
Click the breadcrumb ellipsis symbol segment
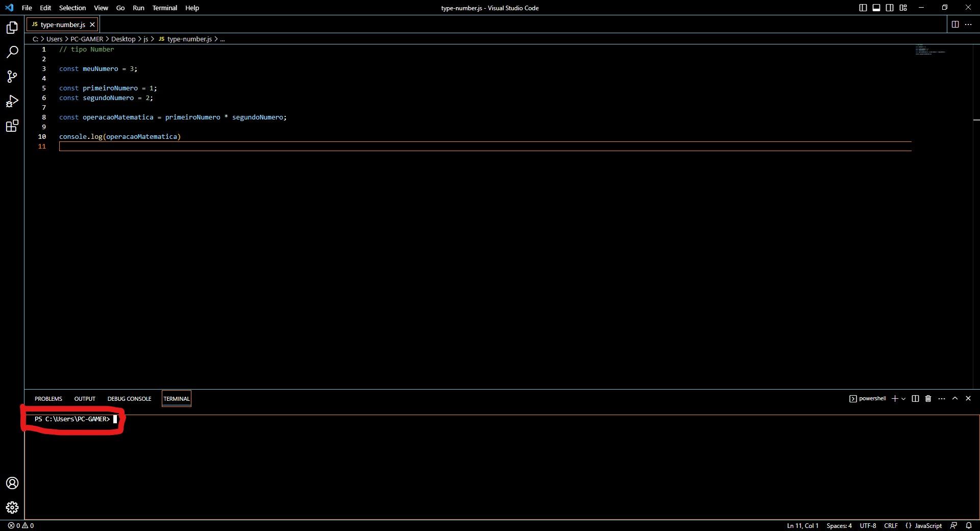click(222, 39)
